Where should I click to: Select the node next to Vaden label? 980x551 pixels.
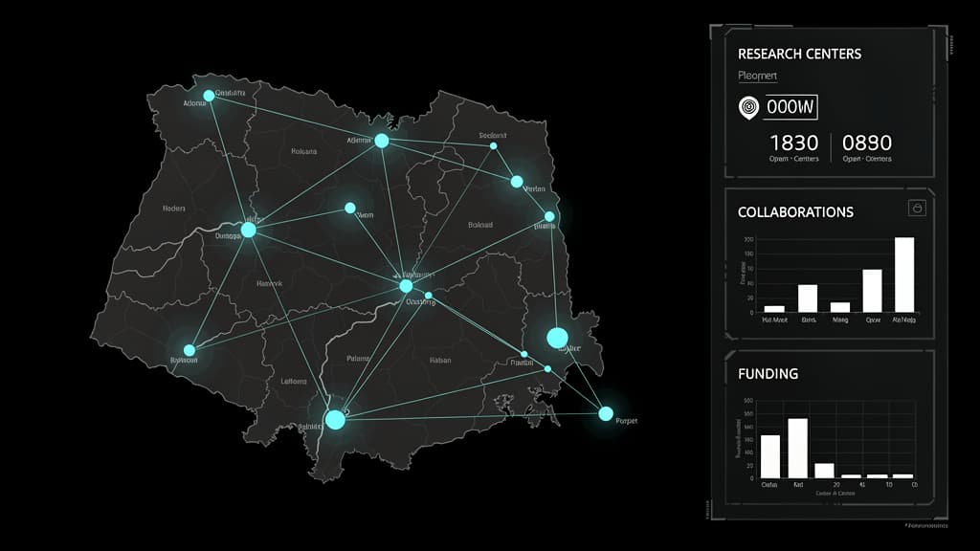pyautogui.click(x=516, y=182)
